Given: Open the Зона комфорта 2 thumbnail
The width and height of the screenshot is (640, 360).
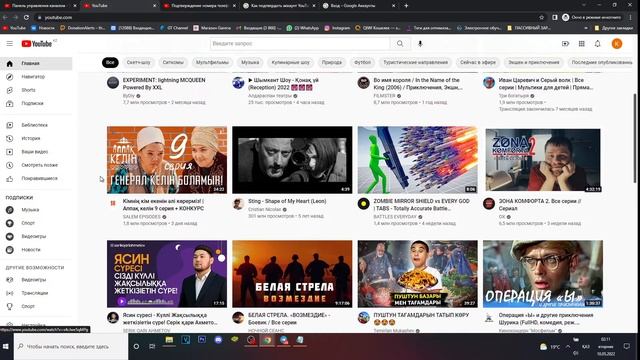Looking at the screenshot, I should 543,160.
